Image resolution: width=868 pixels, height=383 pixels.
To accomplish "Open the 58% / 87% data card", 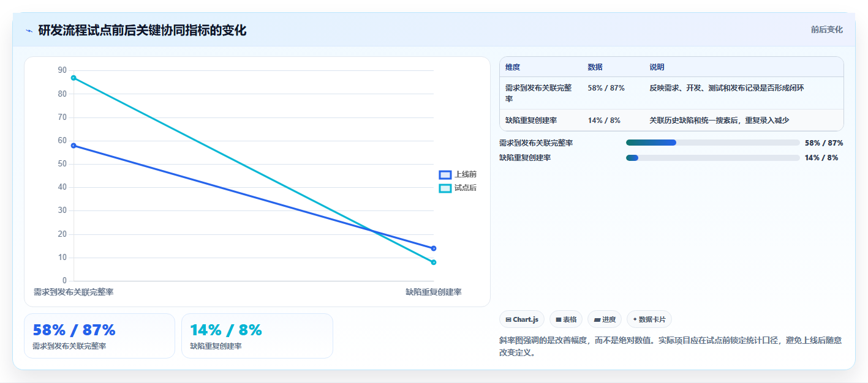I will 99,336.
